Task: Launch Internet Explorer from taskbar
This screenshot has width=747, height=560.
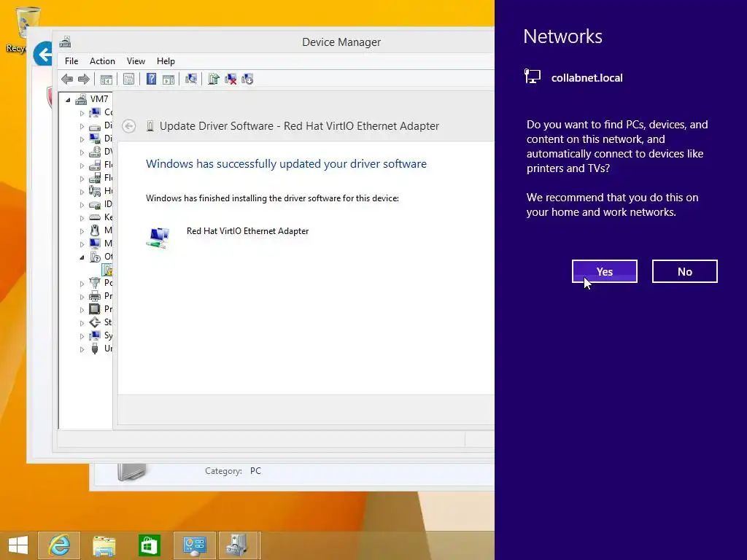Action: click(59, 545)
